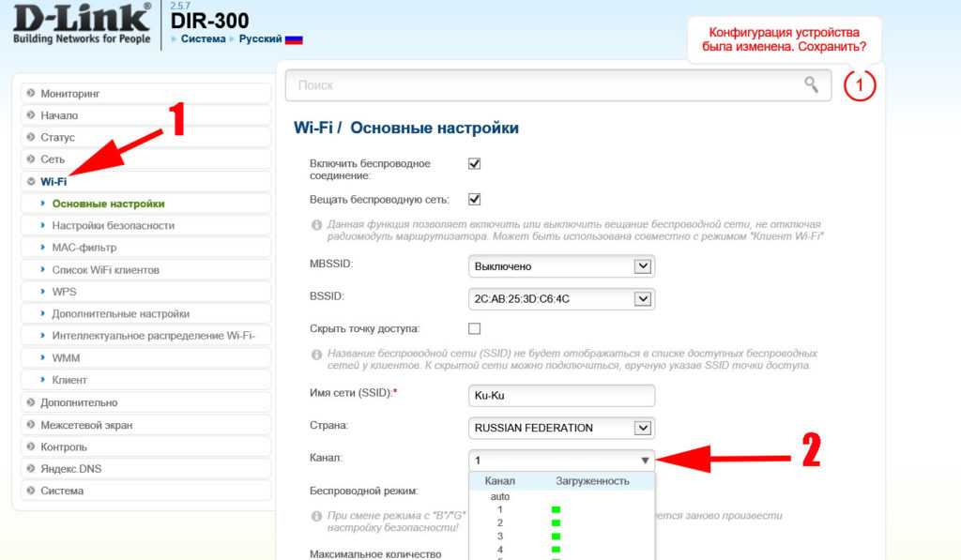Viewport: 961px width, 560px height.
Task: Open Настройки безопасности submenu item
Action: point(113,225)
